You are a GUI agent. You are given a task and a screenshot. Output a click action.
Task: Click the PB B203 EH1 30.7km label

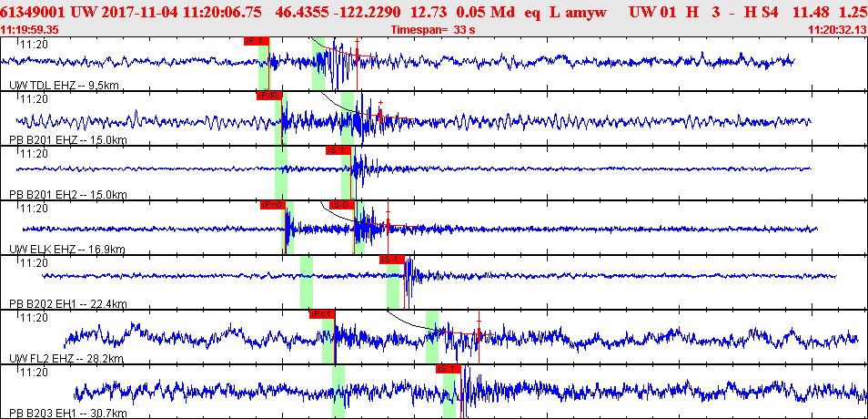pyautogui.click(x=67, y=414)
